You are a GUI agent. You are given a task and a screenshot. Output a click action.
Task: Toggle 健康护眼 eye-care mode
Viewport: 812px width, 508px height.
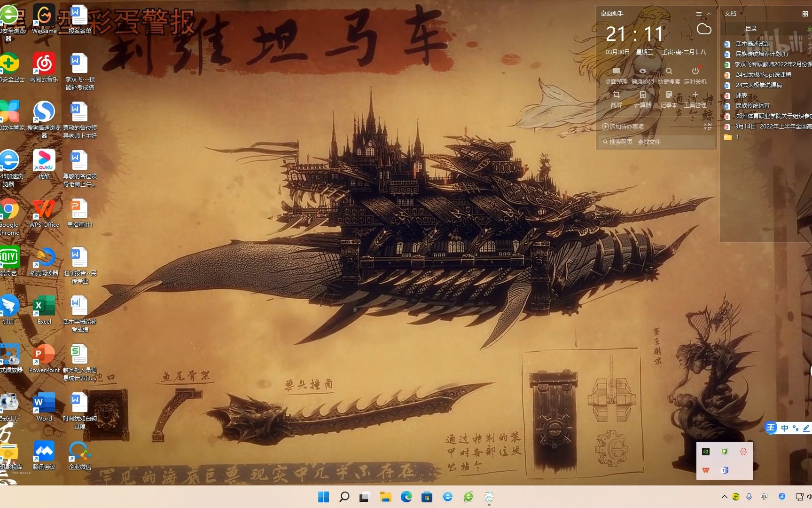tap(642, 75)
